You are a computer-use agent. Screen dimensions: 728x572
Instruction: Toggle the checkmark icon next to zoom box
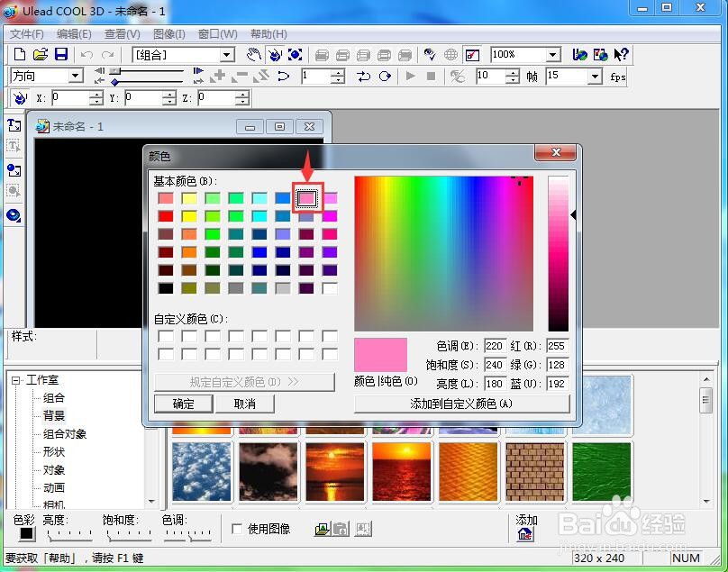(x=472, y=55)
